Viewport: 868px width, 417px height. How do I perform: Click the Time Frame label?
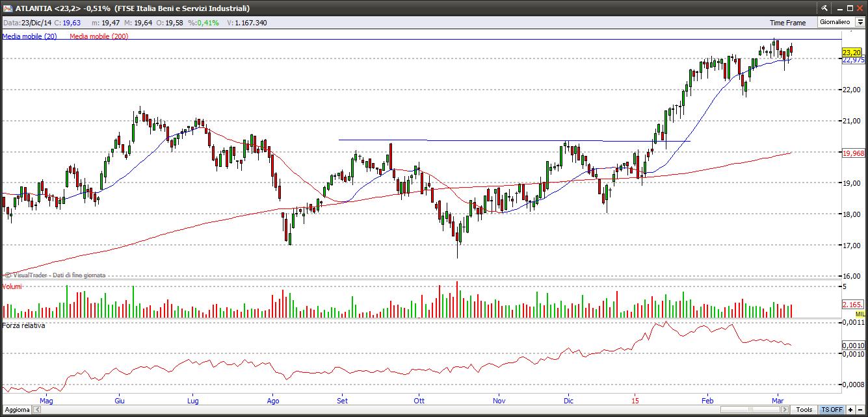(787, 23)
